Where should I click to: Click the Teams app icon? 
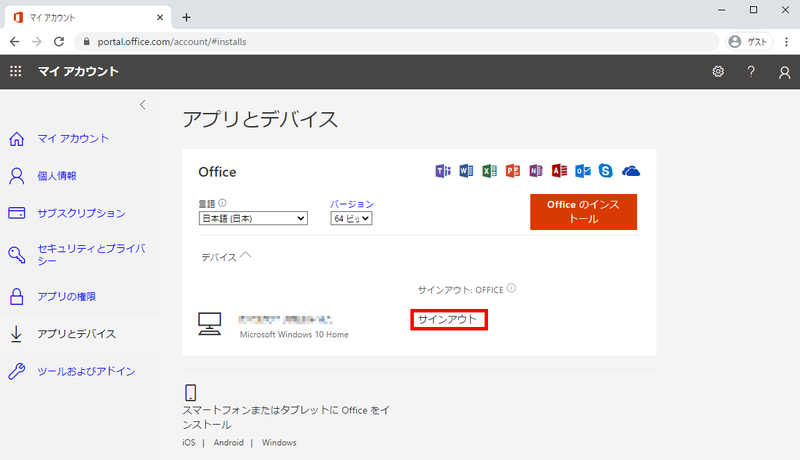click(x=443, y=171)
